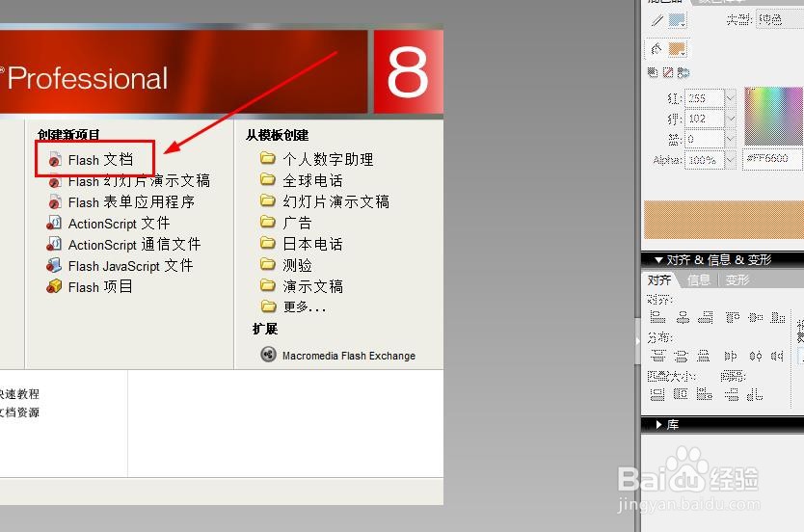
Task: Expand the 库 panel
Action: point(658,424)
